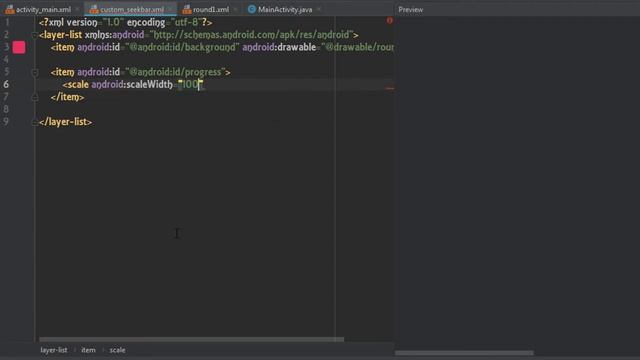Close the round1.xml tab
This screenshot has width=640, height=360.
235,9
